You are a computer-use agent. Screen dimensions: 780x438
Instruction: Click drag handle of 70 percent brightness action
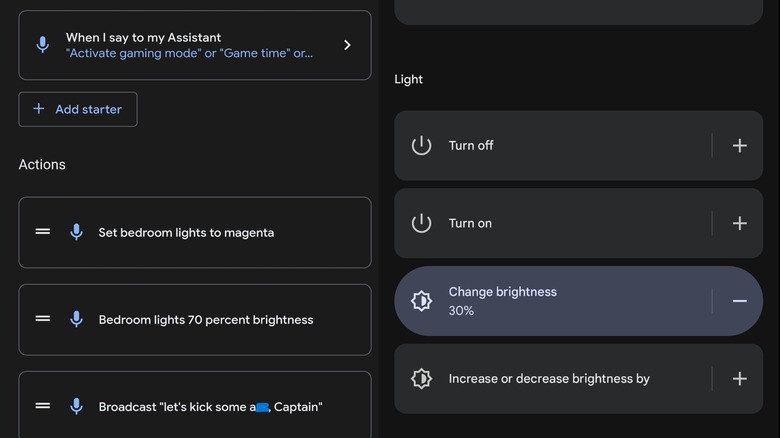coord(43,319)
